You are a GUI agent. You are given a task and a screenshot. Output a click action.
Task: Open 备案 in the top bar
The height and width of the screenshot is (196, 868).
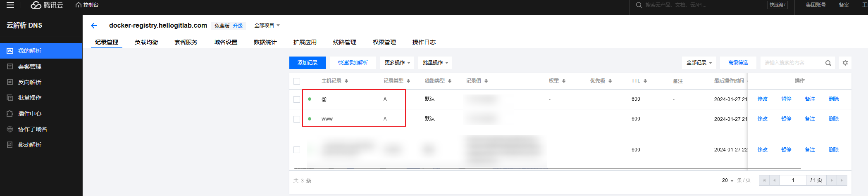(844, 5)
